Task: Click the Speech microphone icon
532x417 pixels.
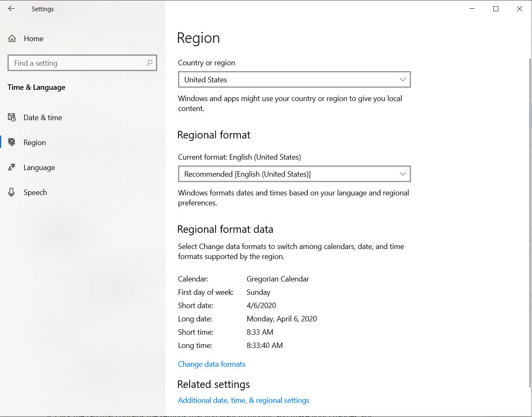Action: (x=12, y=192)
